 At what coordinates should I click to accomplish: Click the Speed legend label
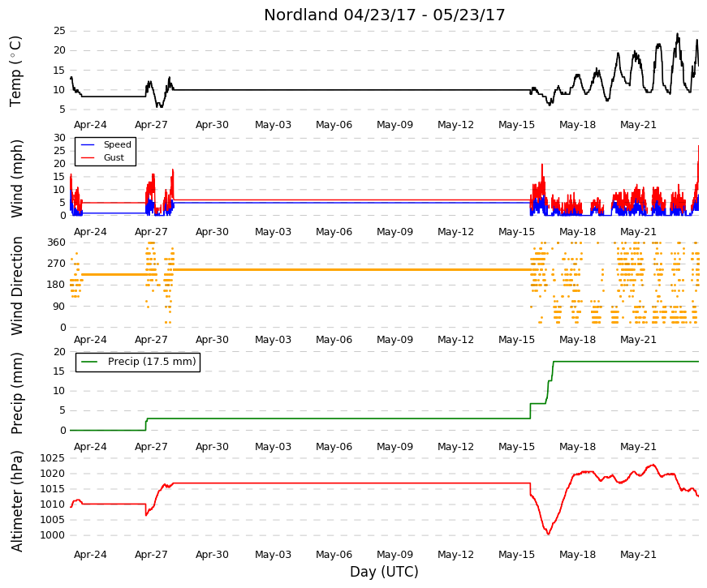(117, 144)
